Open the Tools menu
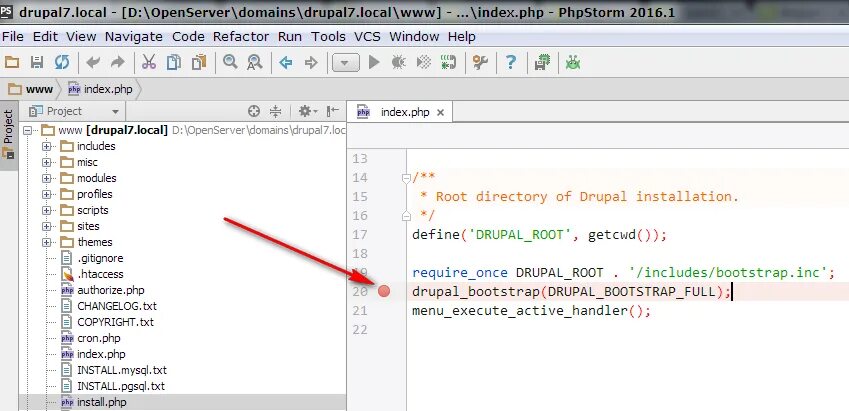 click(x=328, y=36)
